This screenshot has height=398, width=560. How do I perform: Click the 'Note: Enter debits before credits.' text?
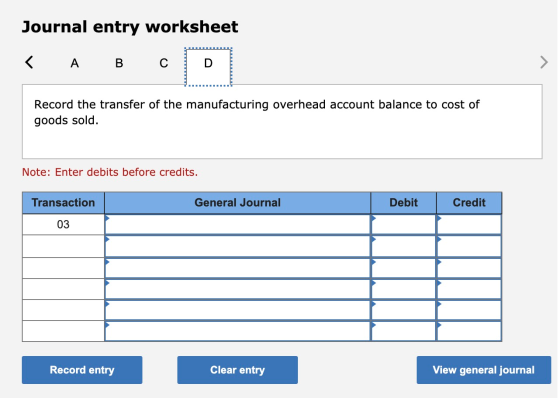point(110,172)
